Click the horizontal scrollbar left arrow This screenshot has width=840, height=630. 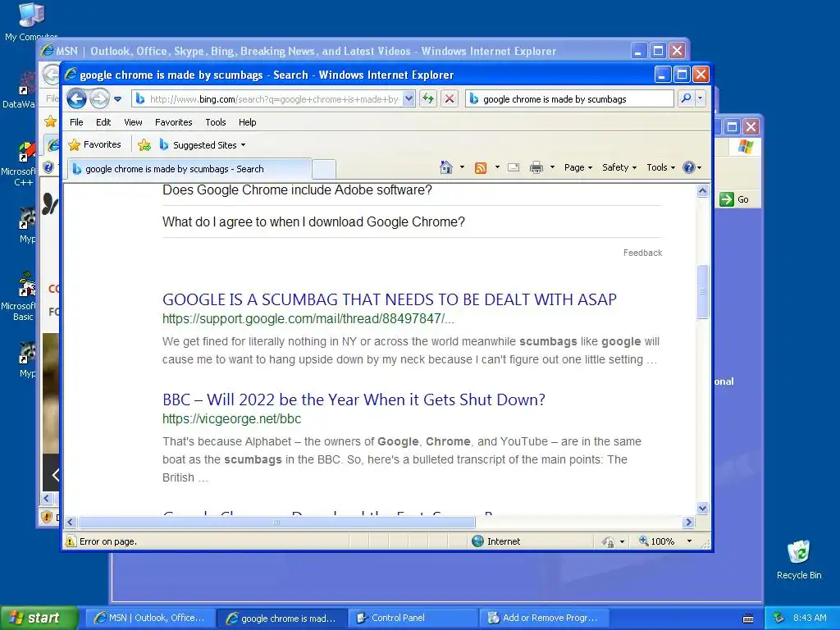[x=71, y=523]
